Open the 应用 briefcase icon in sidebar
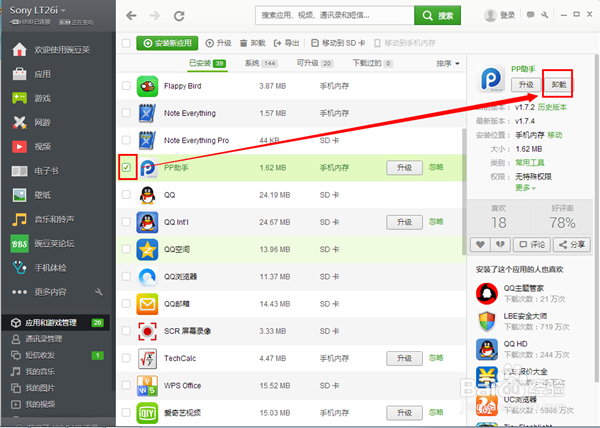 tap(20, 74)
